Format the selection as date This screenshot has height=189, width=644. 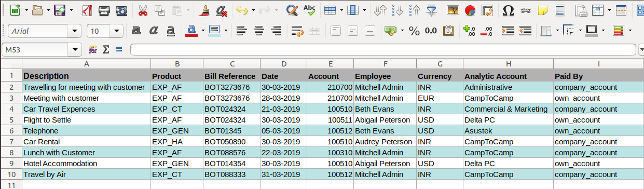[449, 31]
